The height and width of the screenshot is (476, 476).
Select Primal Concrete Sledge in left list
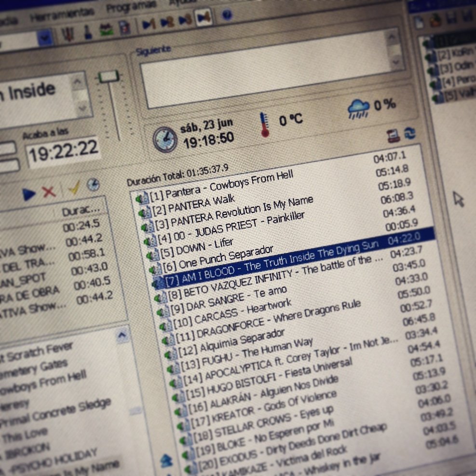[x=56, y=413]
